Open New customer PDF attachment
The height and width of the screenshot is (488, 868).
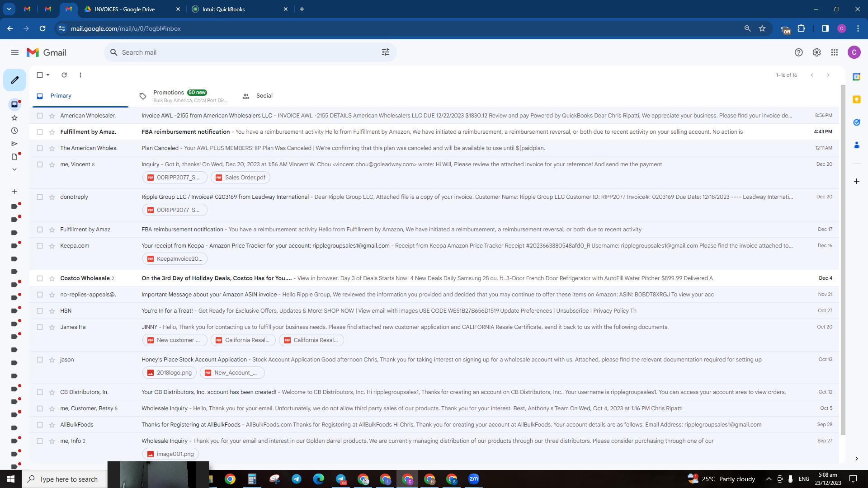tap(175, 340)
